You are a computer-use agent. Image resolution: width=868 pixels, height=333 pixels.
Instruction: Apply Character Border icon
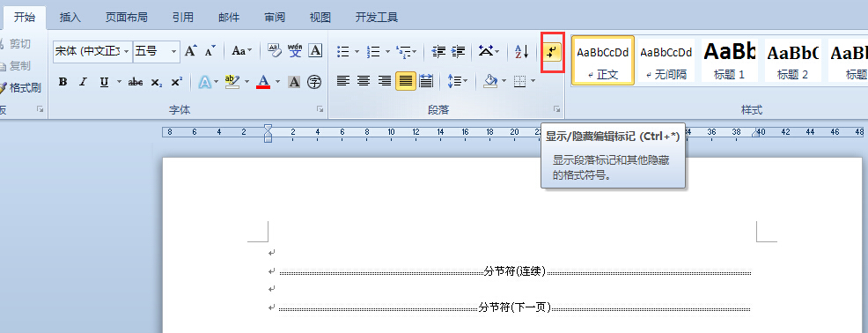[x=315, y=51]
